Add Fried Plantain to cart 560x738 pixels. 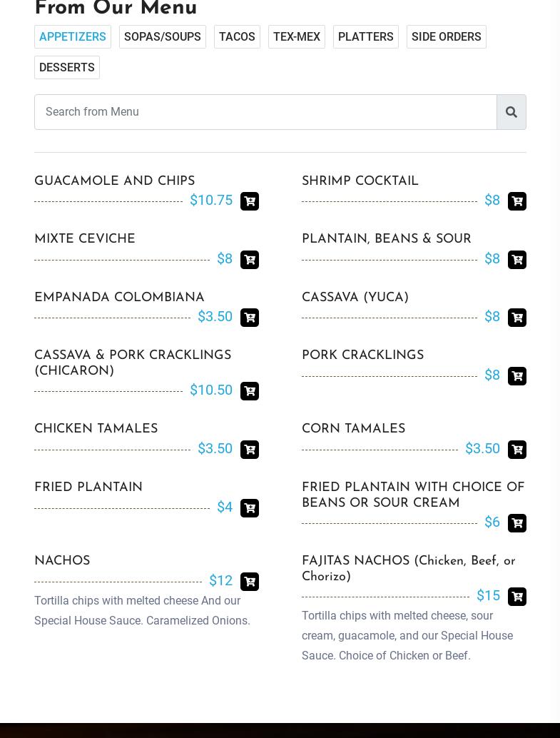(x=250, y=508)
